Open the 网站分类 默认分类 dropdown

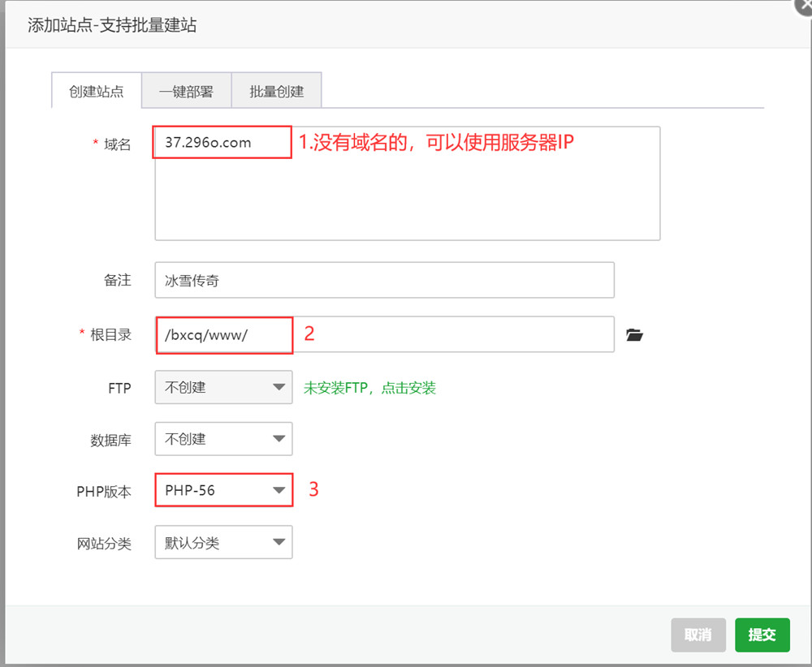(223, 543)
